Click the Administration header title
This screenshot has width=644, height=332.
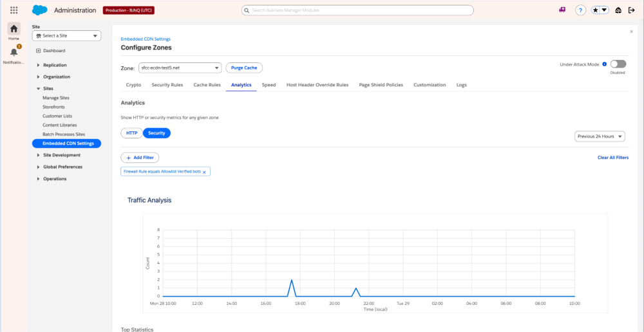[x=75, y=10]
